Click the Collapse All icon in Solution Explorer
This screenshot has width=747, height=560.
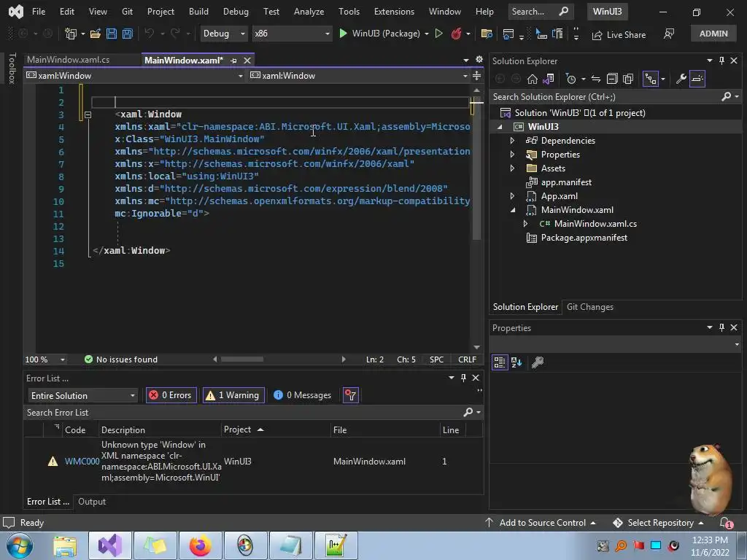[x=612, y=79]
